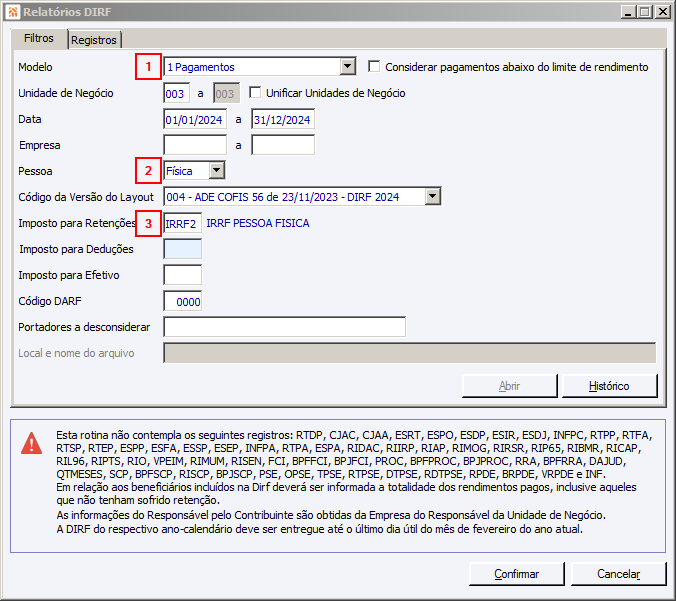676x601 pixels.
Task: Click the Imposto para Deduções field
Action: tap(182, 249)
